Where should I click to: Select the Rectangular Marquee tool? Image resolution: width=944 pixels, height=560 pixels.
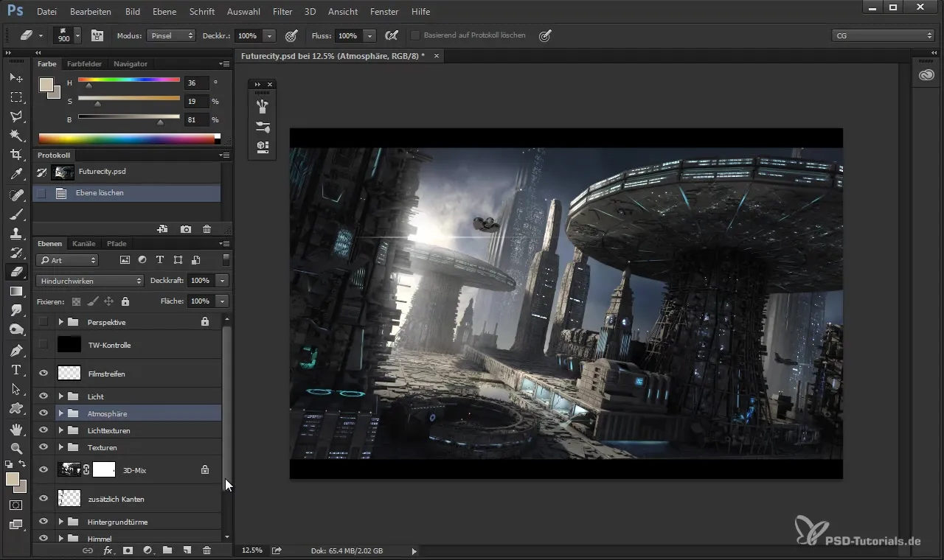(16, 97)
